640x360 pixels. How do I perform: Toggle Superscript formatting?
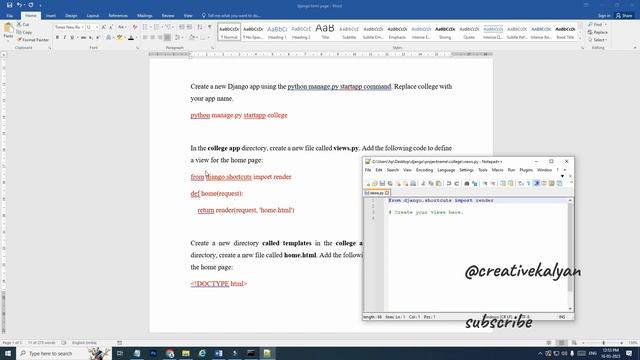(98, 38)
